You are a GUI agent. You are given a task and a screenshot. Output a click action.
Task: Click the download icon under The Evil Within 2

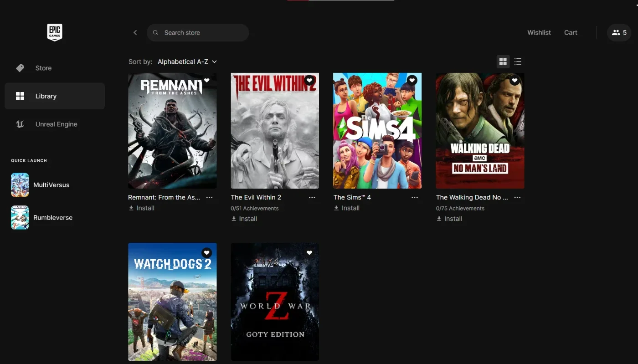pyautogui.click(x=234, y=219)
